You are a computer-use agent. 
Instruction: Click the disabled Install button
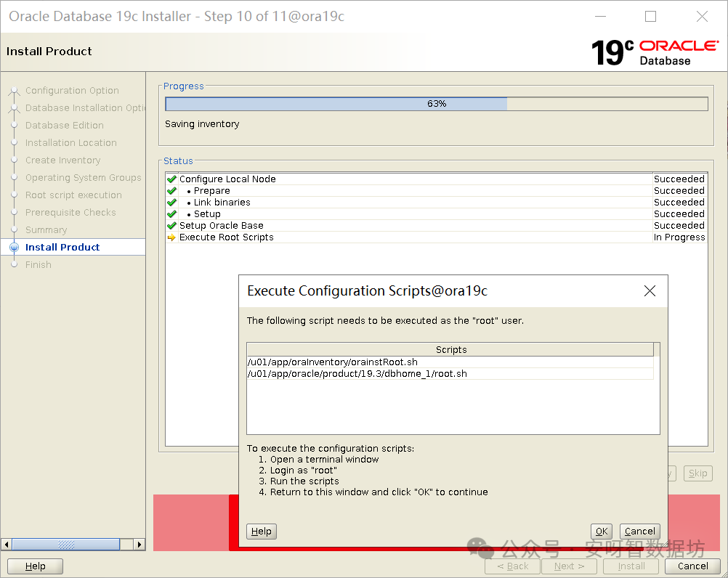pos(631,566)
